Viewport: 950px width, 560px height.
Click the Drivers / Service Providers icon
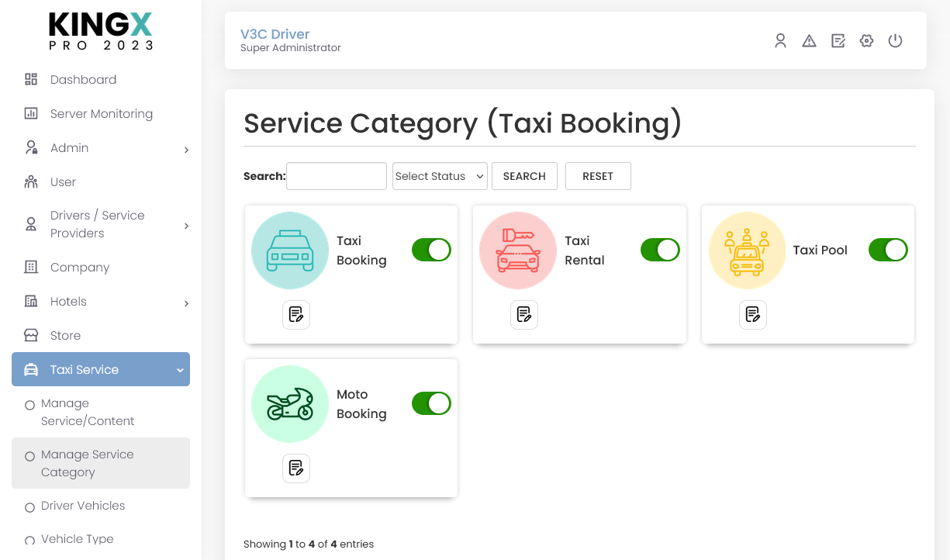coord(31,224)
